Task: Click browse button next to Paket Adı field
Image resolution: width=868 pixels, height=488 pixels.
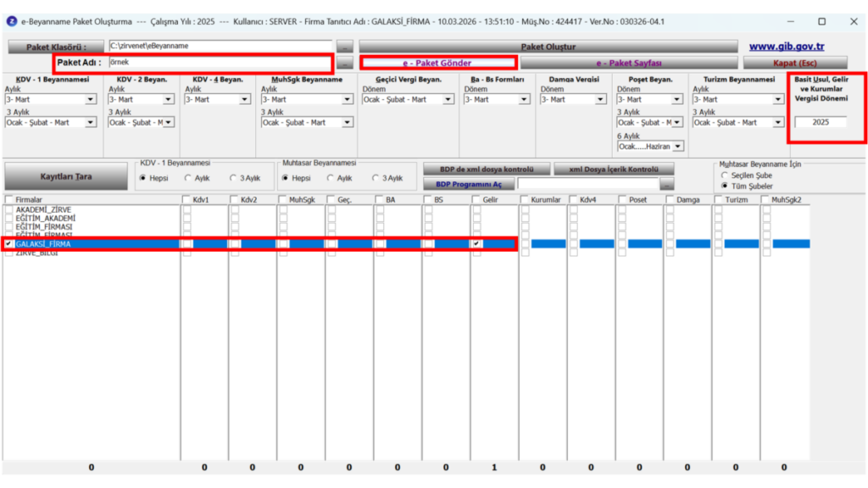Action: pyautogui.click(x=344, y=63)
